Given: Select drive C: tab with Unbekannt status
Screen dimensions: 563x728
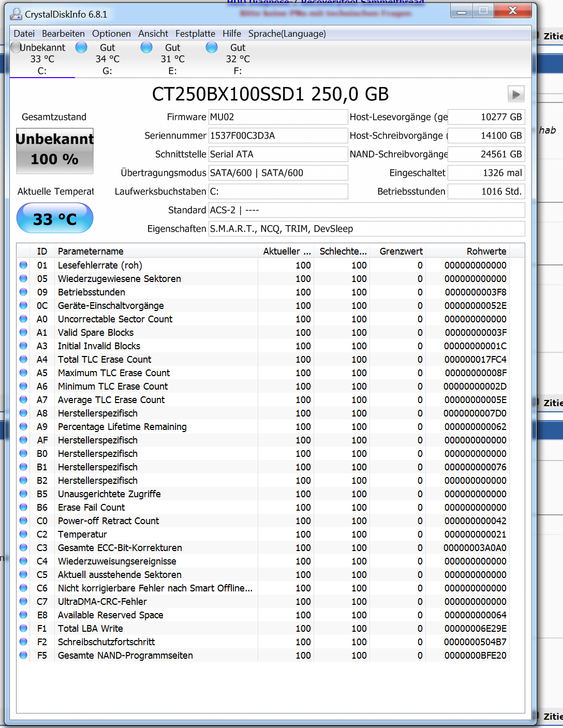Looking at the screenshot, I should tap(42, 59).
